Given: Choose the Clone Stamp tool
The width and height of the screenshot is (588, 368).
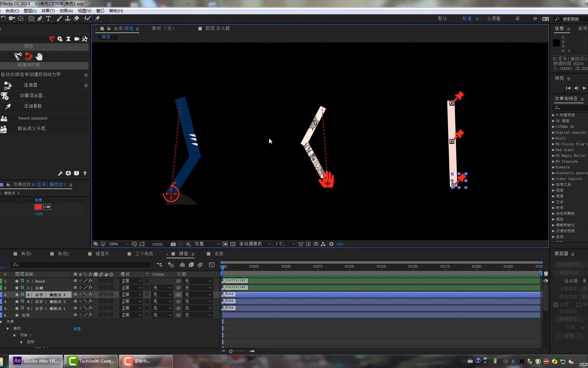Looking at the screenshot, I should point(68,19).
